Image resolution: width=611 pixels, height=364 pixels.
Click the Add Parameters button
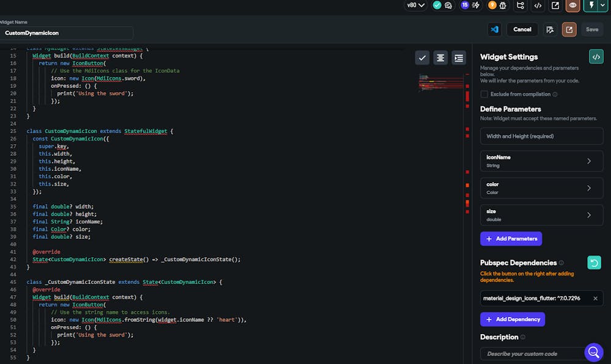pos(511,239)
